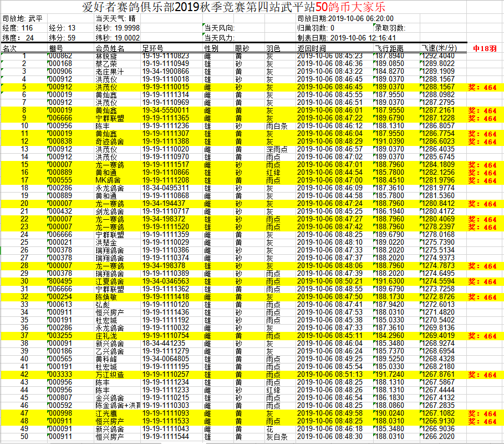Select the 经秒: 19.9998 cell

[x=118, y=28]
